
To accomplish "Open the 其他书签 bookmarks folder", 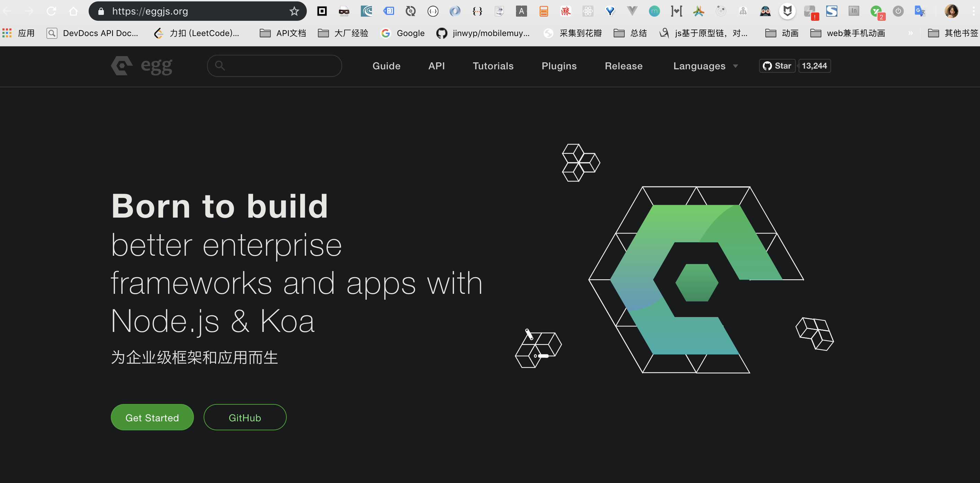I will click(x=953, y=33).
